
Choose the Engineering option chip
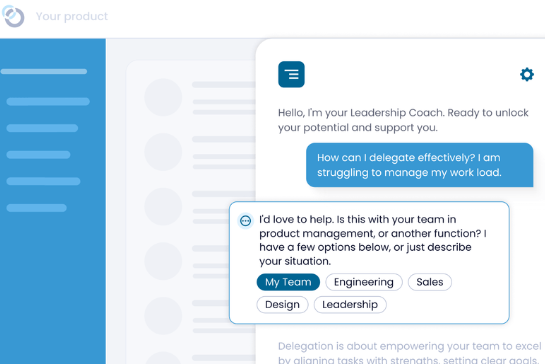[364, 282]
